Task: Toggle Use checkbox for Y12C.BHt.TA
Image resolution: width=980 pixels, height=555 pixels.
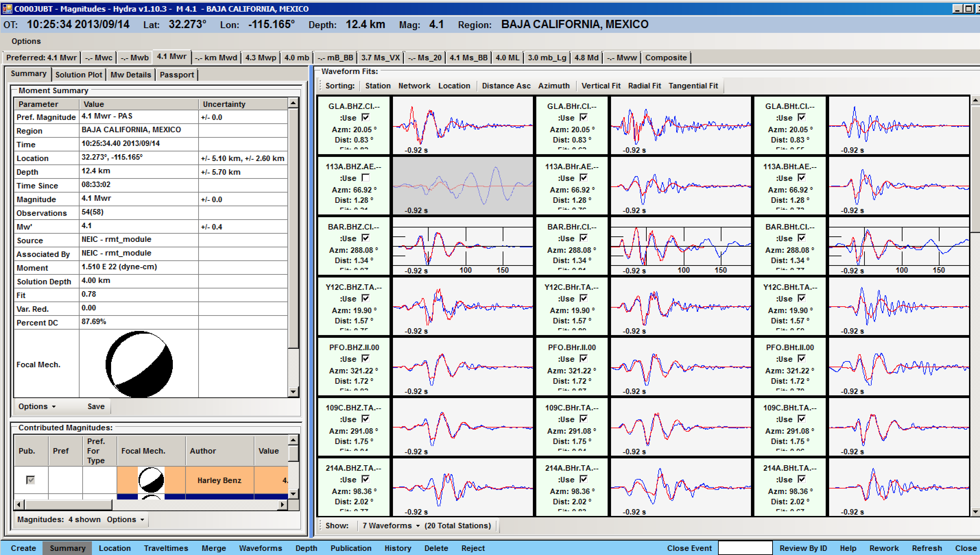Action: pos(802,298)
